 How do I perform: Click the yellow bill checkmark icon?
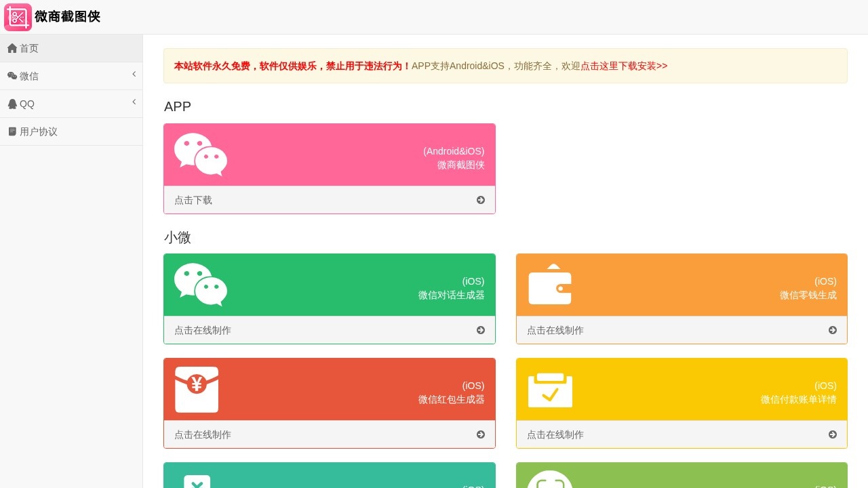(x=550, y=390)
